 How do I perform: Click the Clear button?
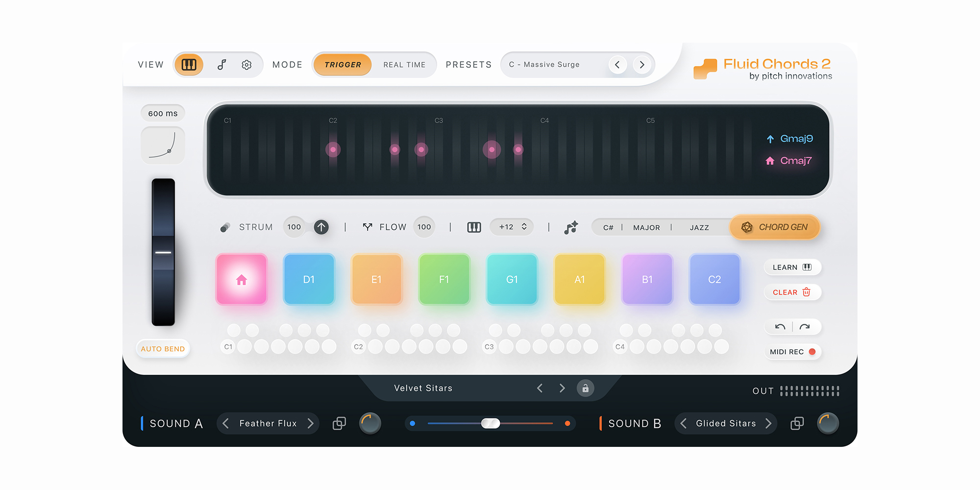(x=792, y=293)
